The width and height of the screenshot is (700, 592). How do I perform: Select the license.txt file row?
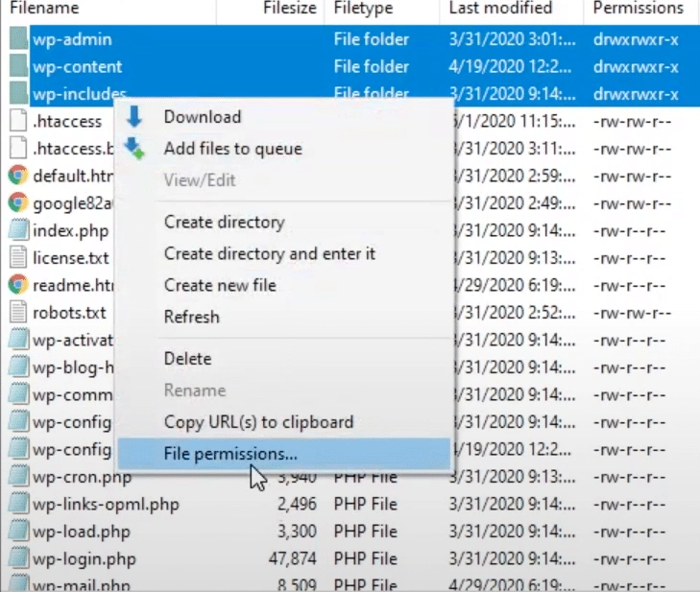coord(70,258)
